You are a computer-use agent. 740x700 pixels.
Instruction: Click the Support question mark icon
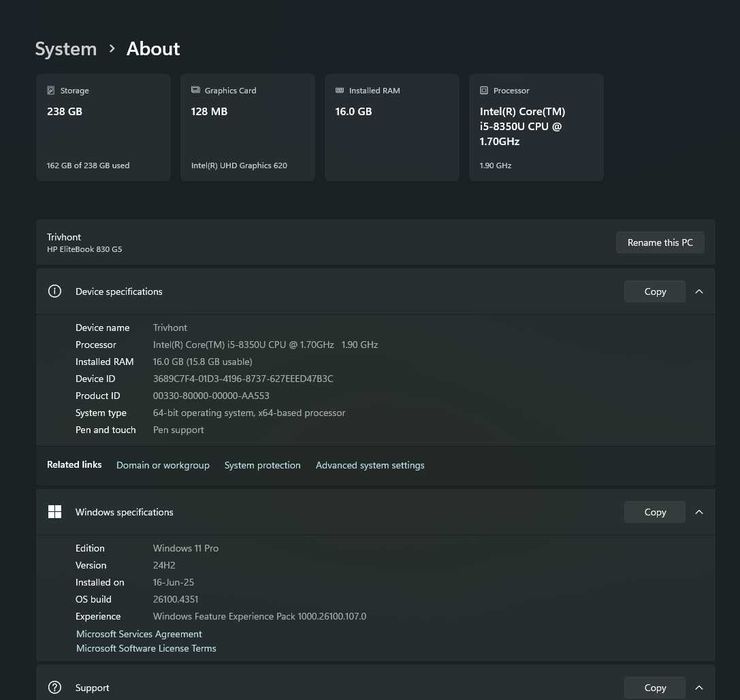(x=55, y=688)
